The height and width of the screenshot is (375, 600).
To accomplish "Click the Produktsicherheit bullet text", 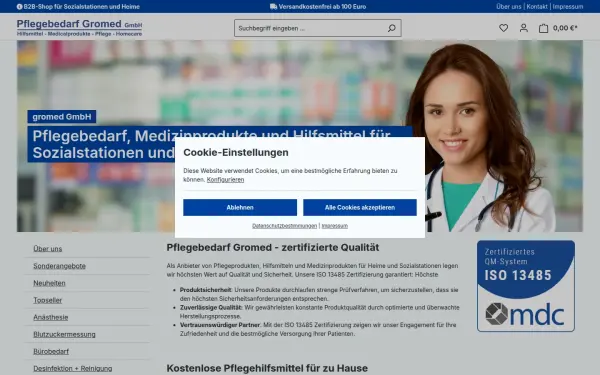I will click(319, 294).
